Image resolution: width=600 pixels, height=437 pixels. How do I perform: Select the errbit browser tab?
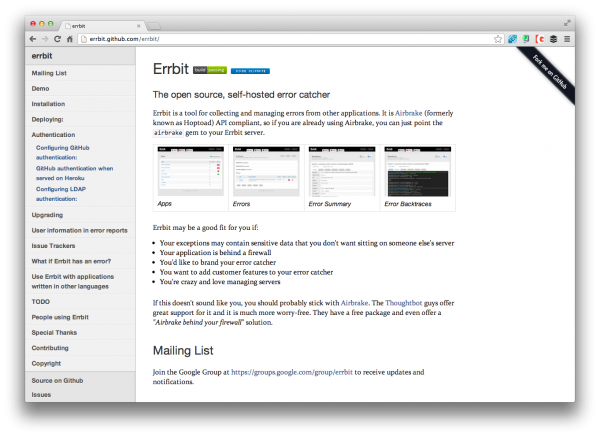click(x=103, y=26)
